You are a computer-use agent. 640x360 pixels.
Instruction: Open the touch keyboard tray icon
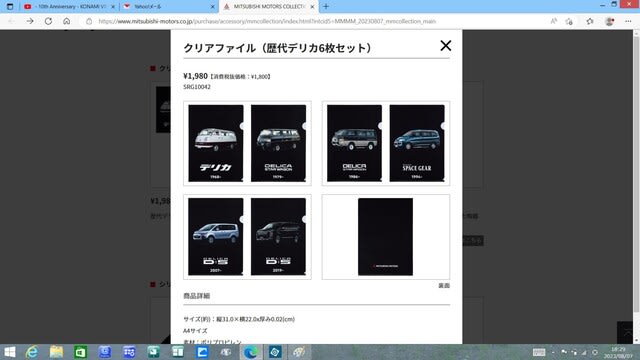tap(539, 352)
